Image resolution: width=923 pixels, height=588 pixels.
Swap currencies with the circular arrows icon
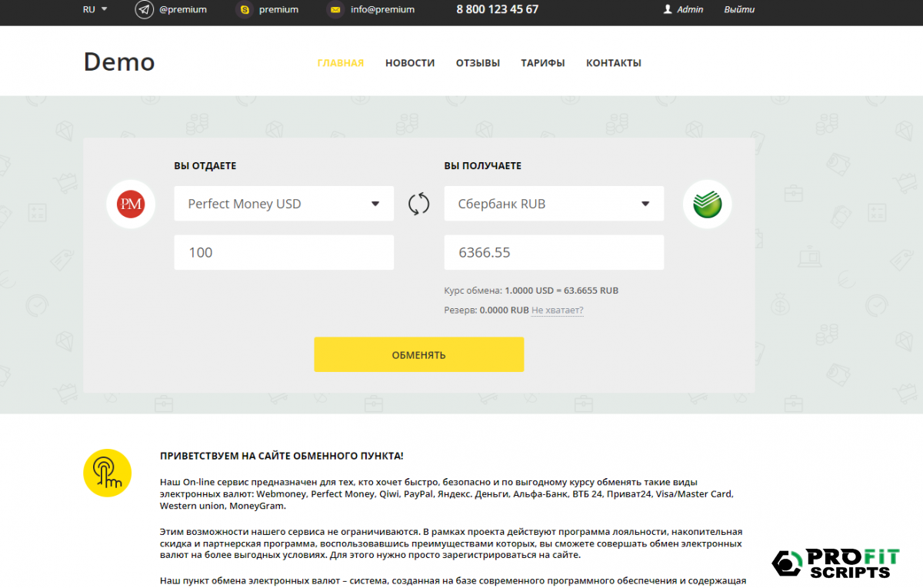tap(418, 204)
